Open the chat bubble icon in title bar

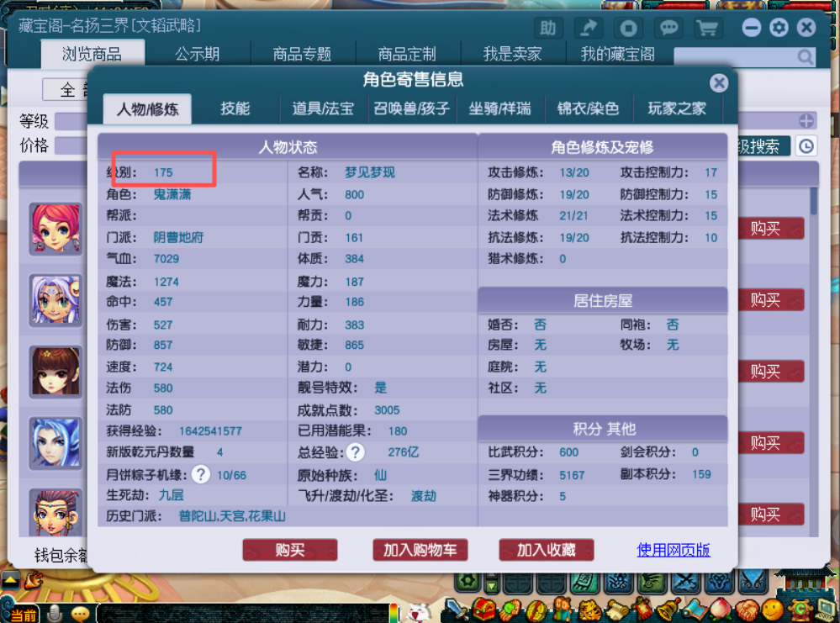tap(669, 29)
